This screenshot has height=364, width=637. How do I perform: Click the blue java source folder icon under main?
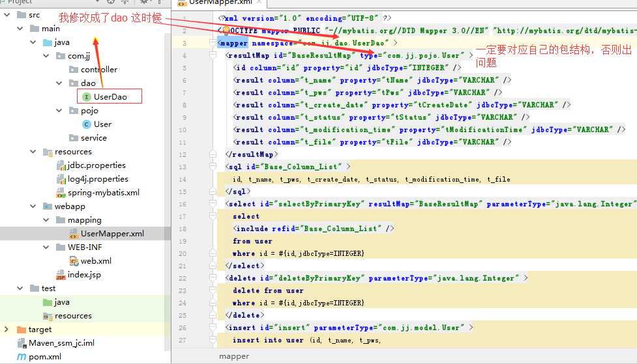48,42
